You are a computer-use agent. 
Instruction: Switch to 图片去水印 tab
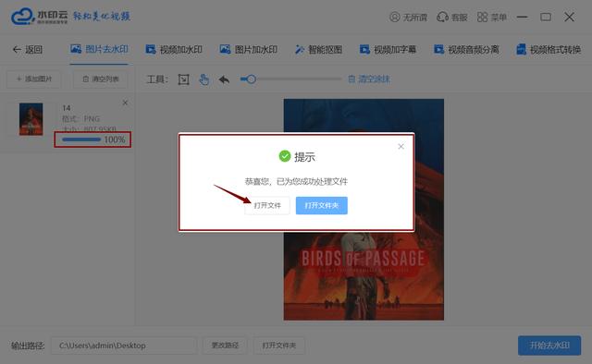[x=99, y=49]
